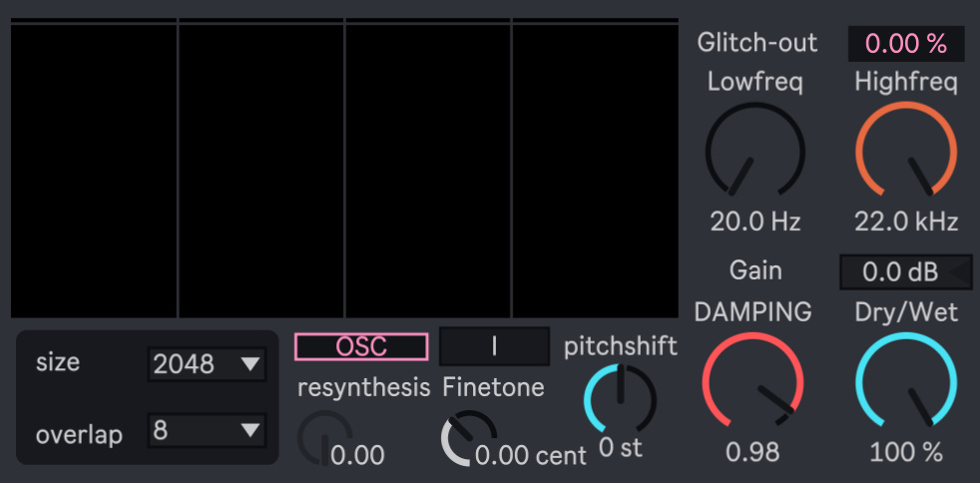Click the pitchshift knob

620,399
